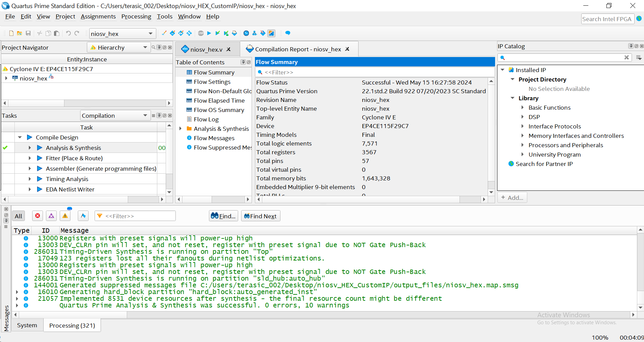Viewport: 644px width, 342px height.
Task: Expand the Basic Functions library category
Action: [523, 108]
